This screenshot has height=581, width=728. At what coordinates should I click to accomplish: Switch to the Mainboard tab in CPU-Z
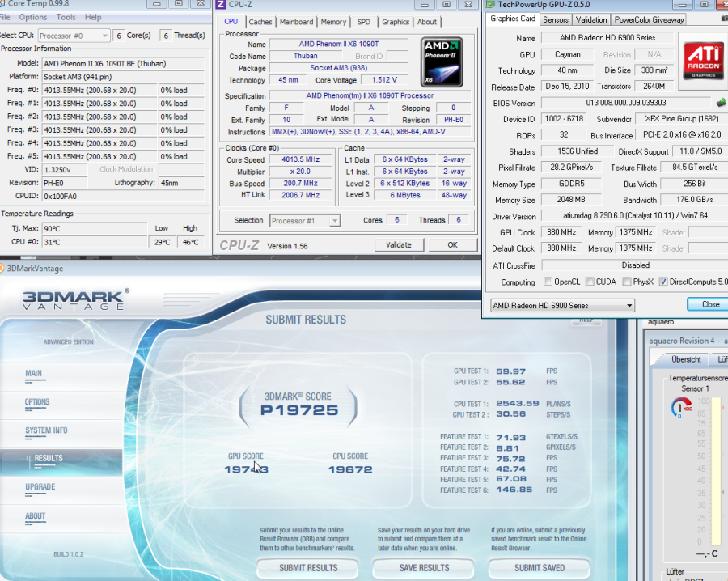click(x=296, y=22)
